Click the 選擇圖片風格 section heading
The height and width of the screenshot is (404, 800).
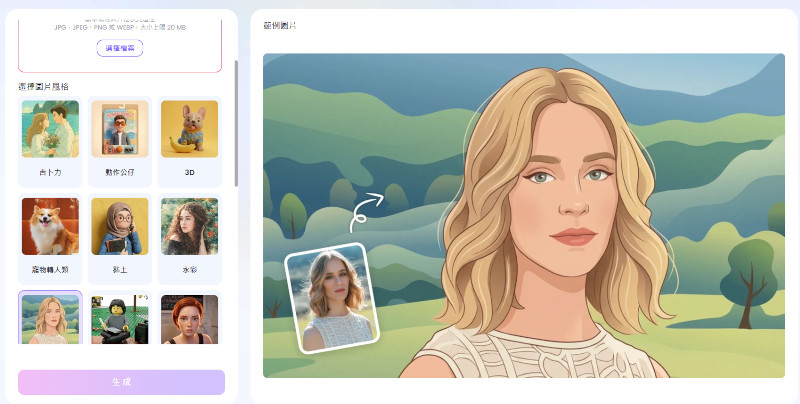43,87
